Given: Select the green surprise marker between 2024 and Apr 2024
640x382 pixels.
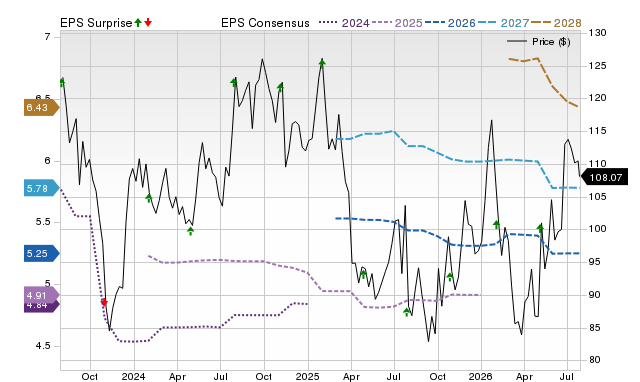Looking at the screenshot, I should click(x=149, y=198).
